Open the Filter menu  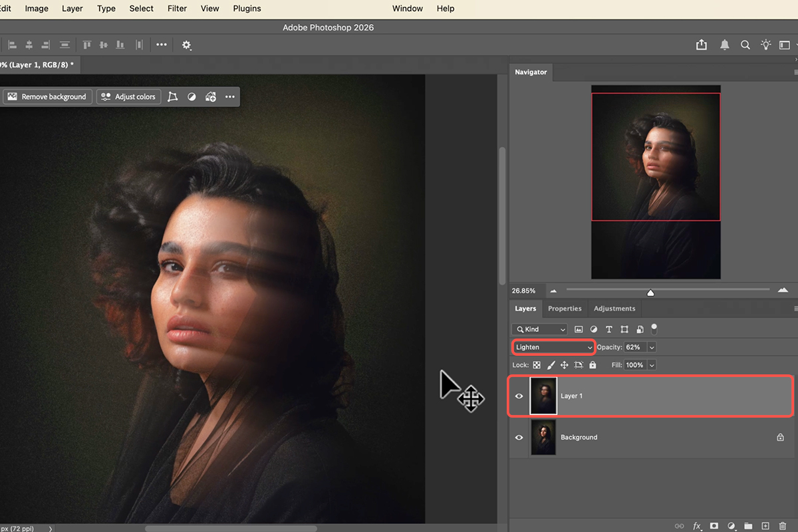(177, 9)
